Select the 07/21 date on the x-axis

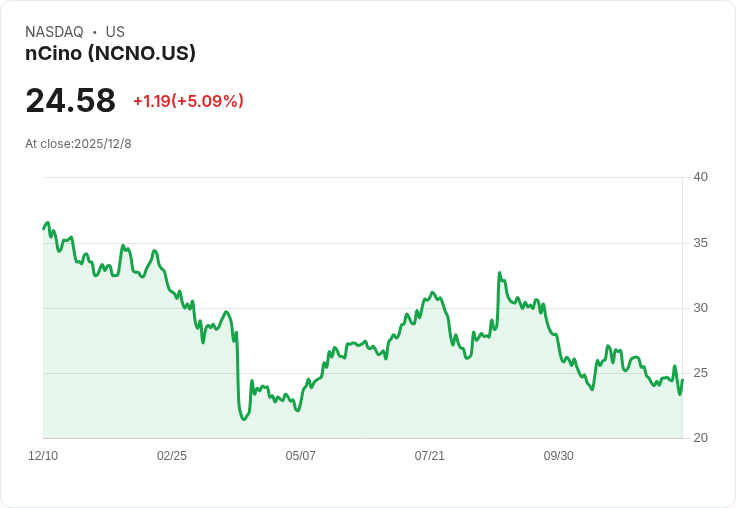(x=430, y=456)
